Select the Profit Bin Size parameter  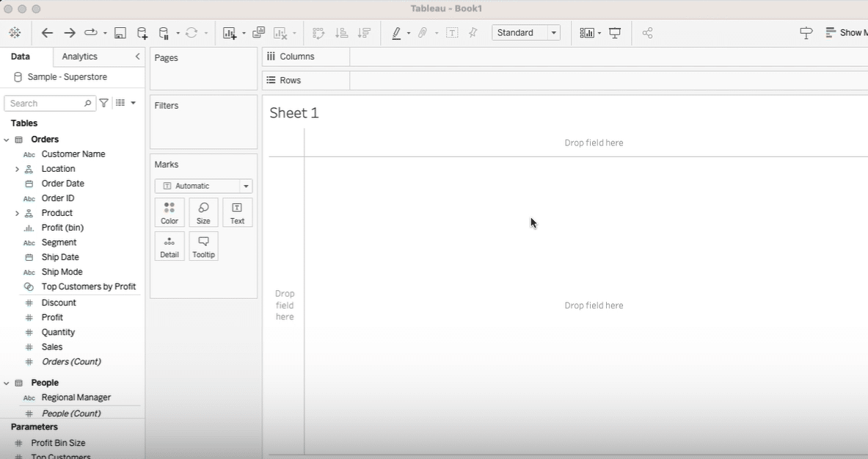click(x=58, y=443)
